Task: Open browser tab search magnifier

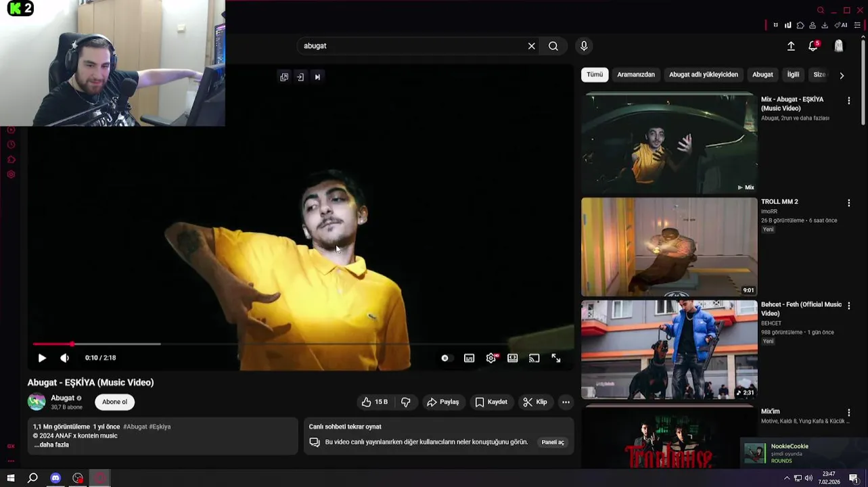Action: point(821,10)
